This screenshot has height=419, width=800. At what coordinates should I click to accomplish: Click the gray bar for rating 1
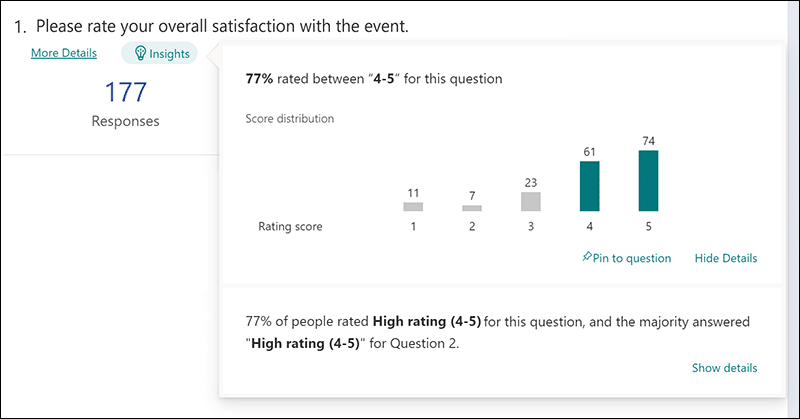tap(413, 206)
